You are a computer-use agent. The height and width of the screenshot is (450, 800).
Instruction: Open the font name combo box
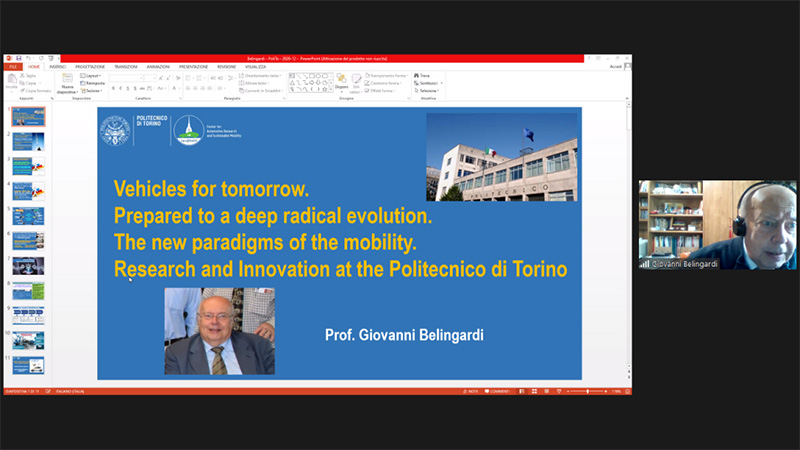point(126,78)
